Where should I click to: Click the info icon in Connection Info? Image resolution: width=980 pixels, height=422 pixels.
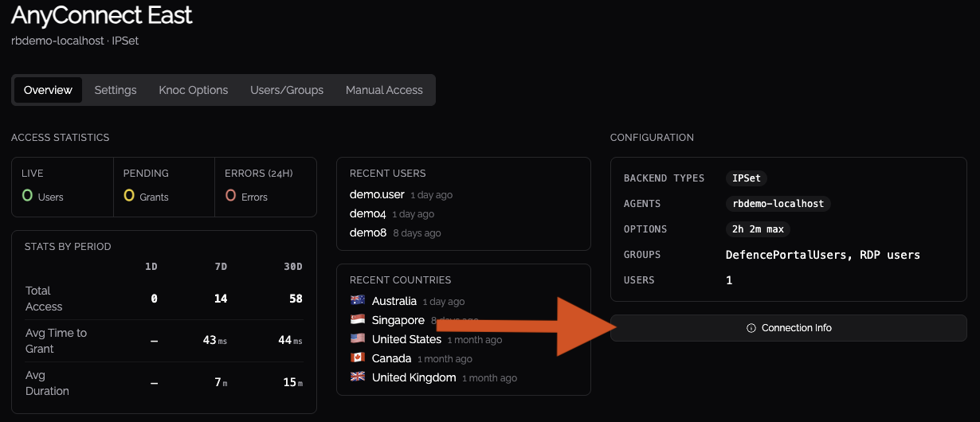pos(751,328)
